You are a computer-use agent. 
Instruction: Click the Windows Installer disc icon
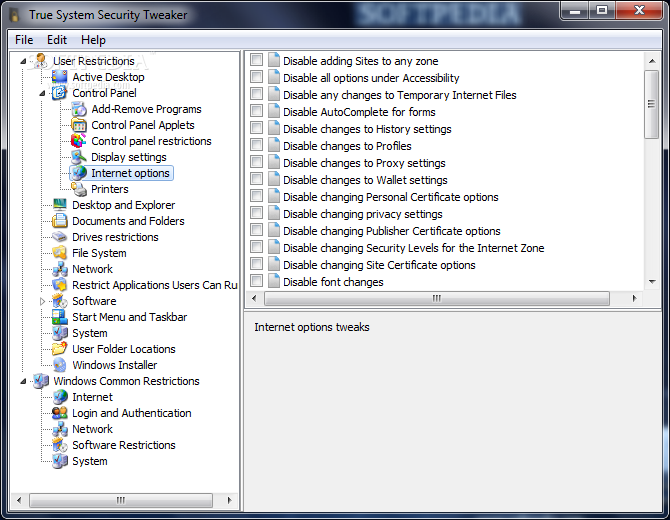59,365
